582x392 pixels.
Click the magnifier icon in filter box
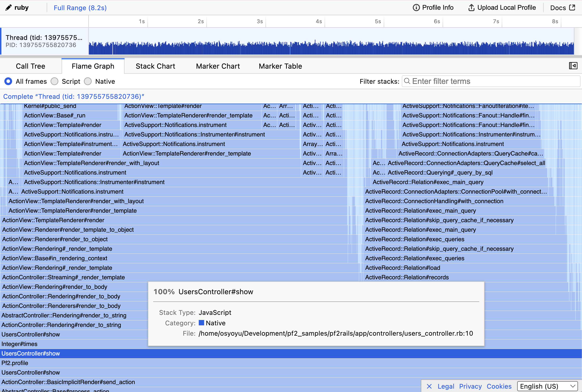[407, 81]
